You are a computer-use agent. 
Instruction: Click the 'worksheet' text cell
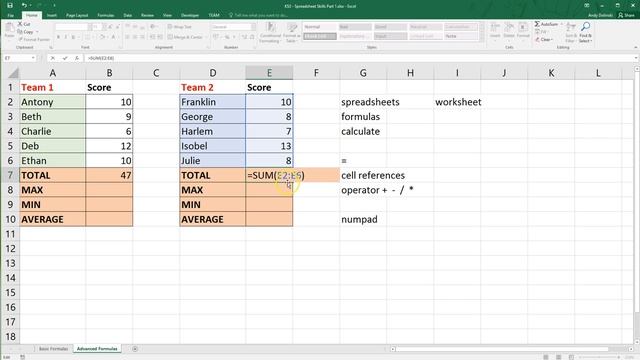[458, 102]
